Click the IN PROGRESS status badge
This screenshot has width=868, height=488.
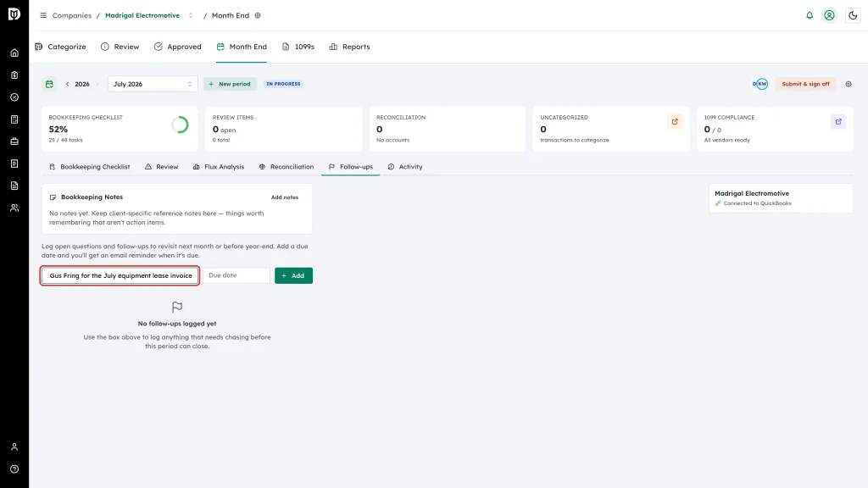[x=283, y=84]
